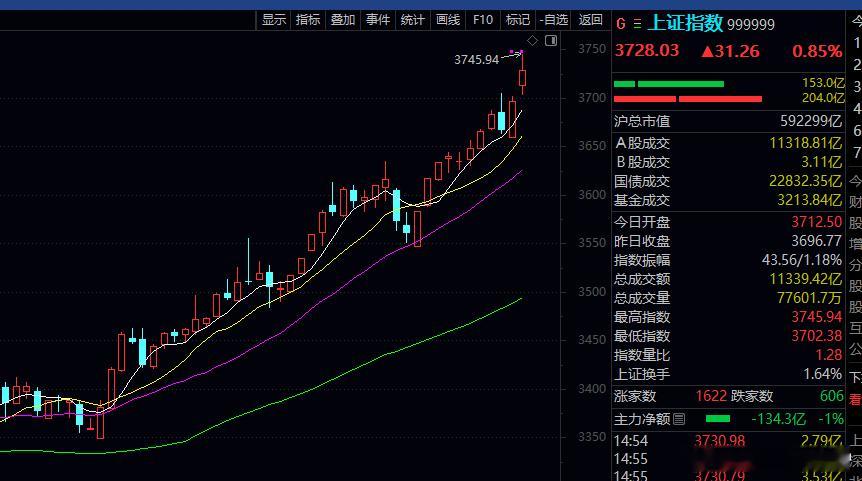Select the 画线 drawing menu
The height and width of the screenshot is (481, 862).
[x=447, y=20]
